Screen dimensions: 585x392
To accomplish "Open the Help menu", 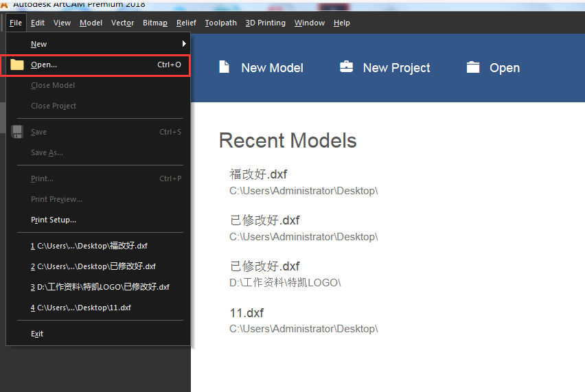I will point(341,23).
